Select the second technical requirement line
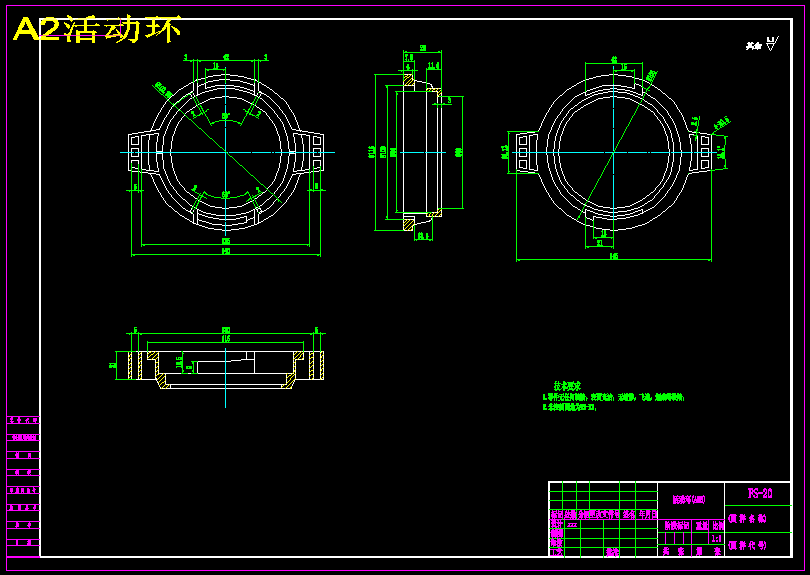 coord(570,407)
